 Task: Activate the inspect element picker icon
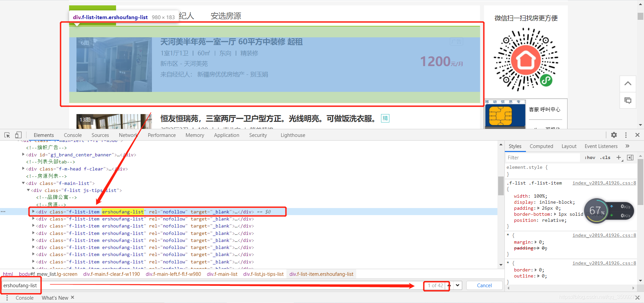(7, 135)
